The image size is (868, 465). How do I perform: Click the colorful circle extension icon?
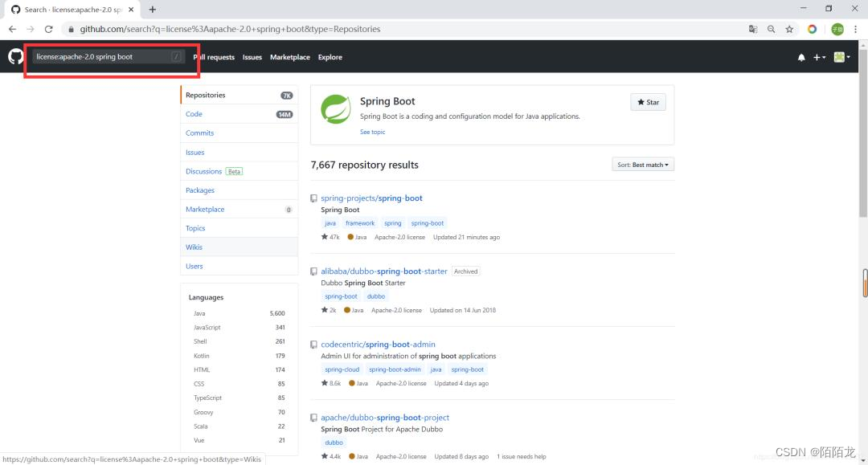coord(812,29)
